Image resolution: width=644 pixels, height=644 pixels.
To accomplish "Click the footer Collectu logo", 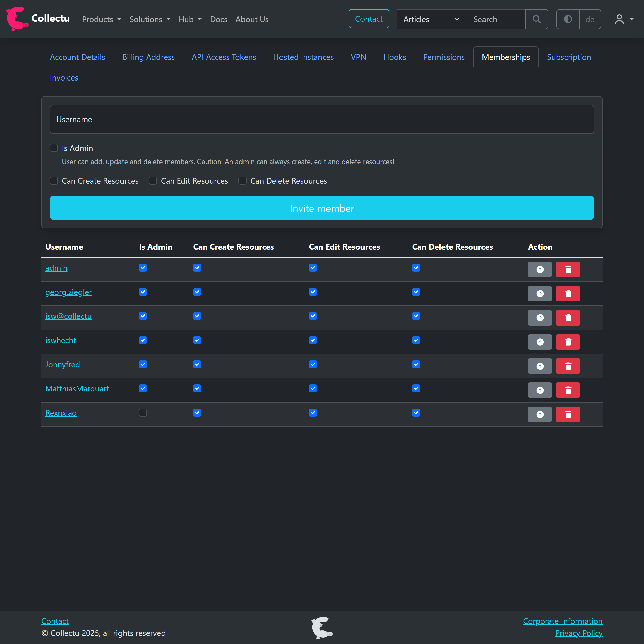I will [x=322, y=628].
